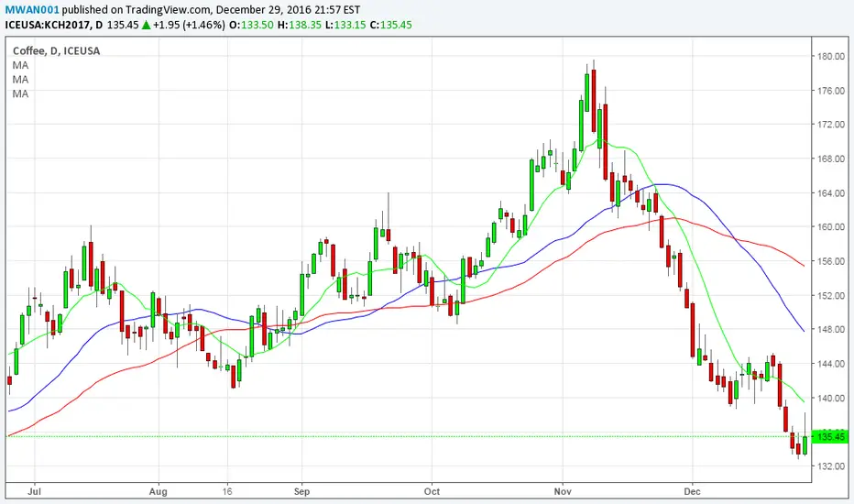
Task: Click the Dec label on time axis
Action: click(x=692, y=491)
